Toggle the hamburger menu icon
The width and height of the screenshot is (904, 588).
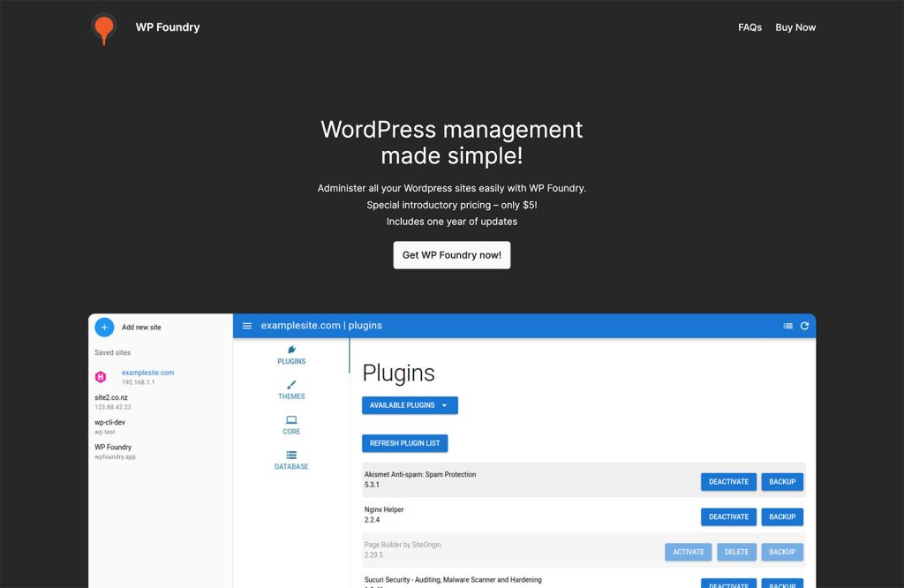[247, 326]
